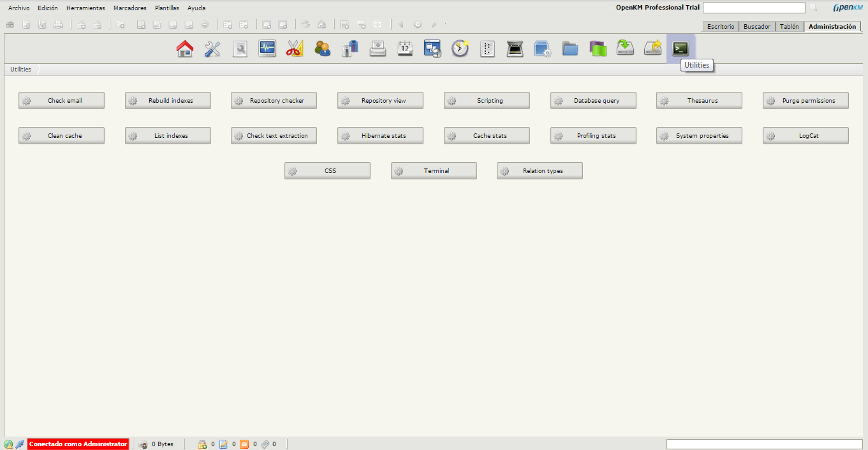Screen dimensions: 868x450
Task: Click the locked documents status bar icon
Action: point(202,444)
